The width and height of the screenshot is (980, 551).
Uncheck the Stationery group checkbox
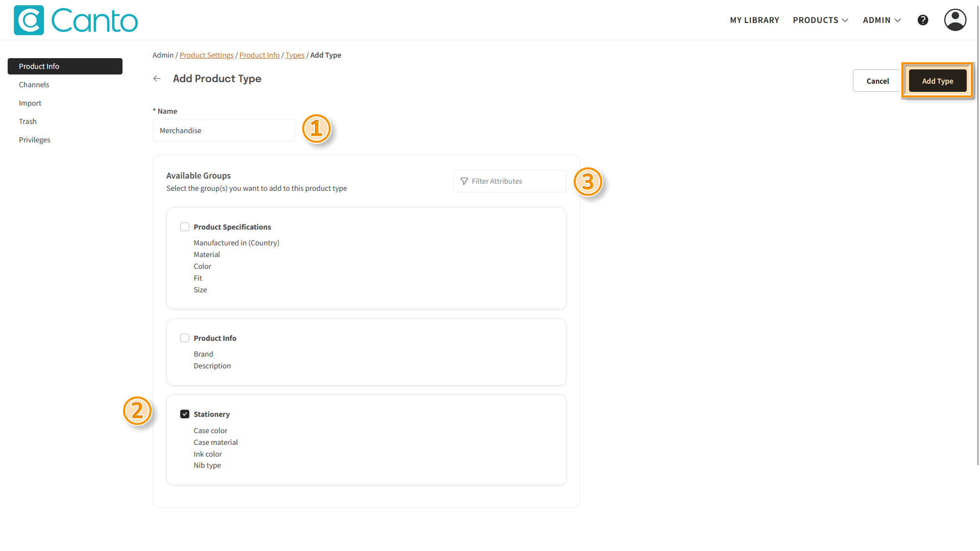pyautogui.click(x=185, y=414)
